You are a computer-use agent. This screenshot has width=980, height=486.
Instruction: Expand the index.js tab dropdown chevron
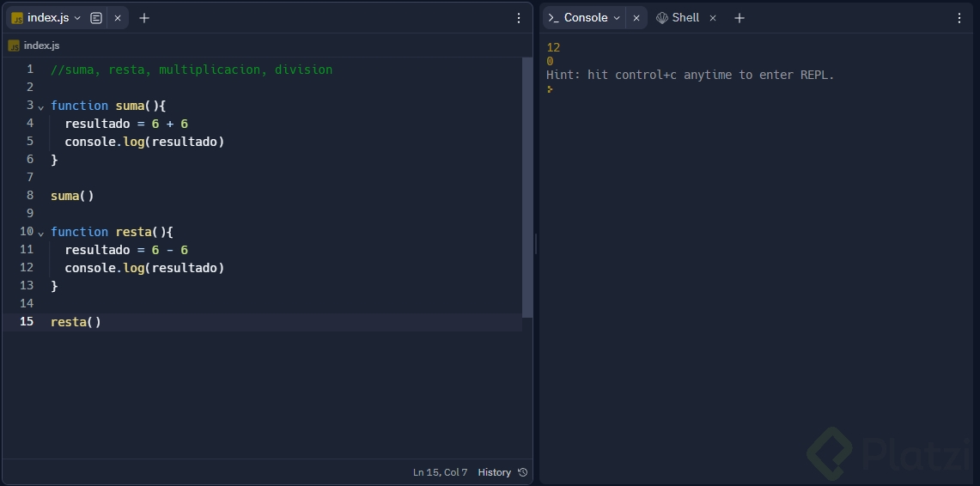77,18
